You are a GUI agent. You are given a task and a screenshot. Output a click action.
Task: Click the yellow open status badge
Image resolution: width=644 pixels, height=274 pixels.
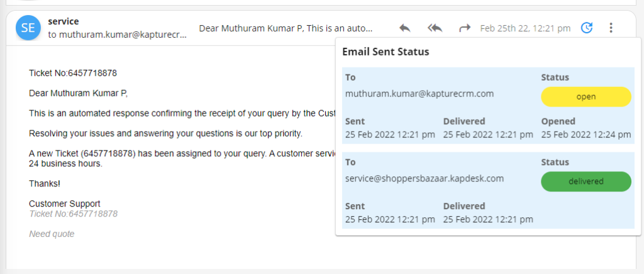tap(586, 96)
